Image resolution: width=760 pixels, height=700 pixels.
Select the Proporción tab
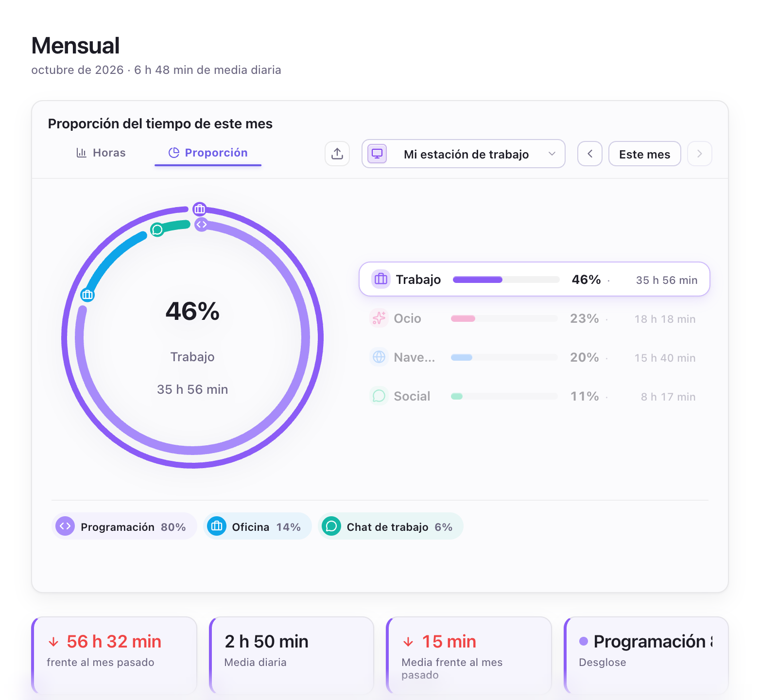[208, 153]
